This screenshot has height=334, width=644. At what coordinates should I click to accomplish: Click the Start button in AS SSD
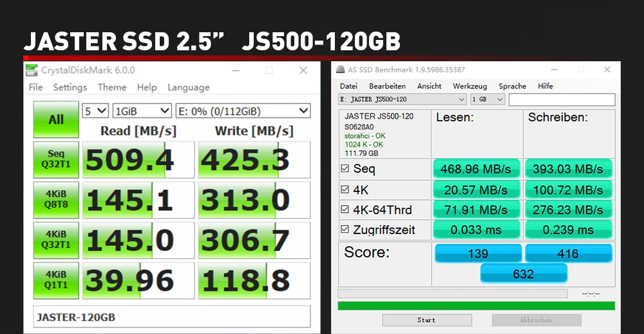[x=427, y=320]
